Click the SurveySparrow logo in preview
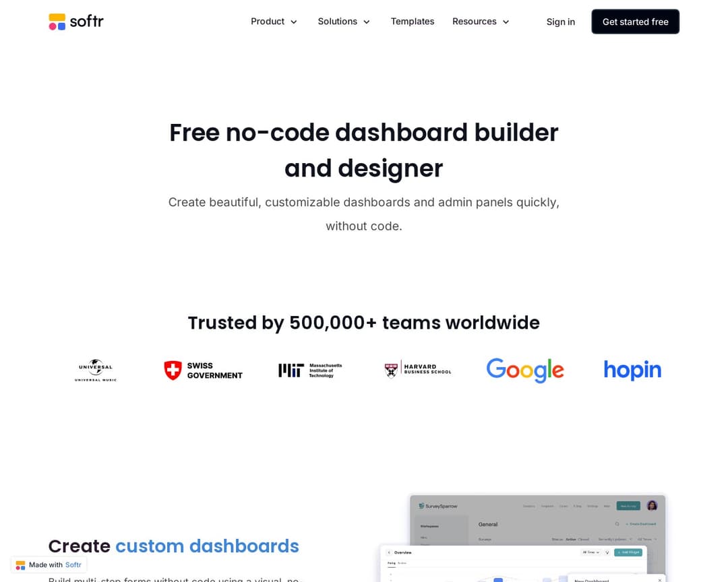Image resolution: width=728 pixels, height=582 pixels. (438, 506)
